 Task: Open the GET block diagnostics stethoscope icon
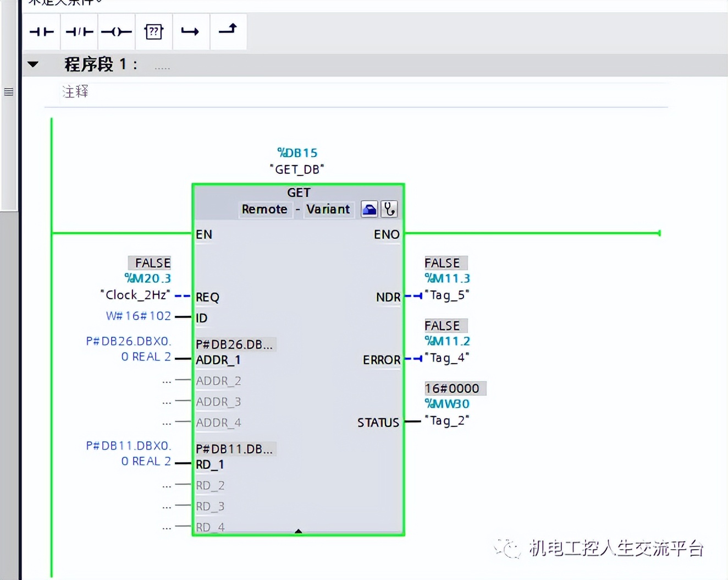[x=389, y=209]
